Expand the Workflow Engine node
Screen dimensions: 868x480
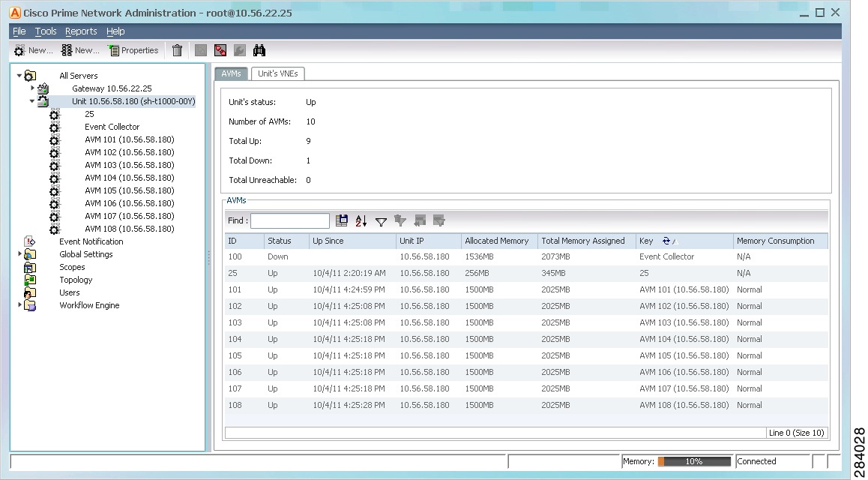19,305
